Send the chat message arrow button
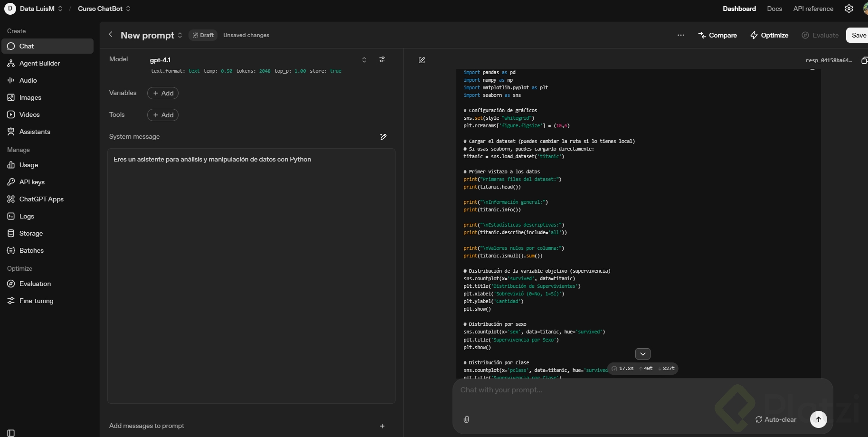The height and width of the screenshot is (437, 868). point(818,419)
